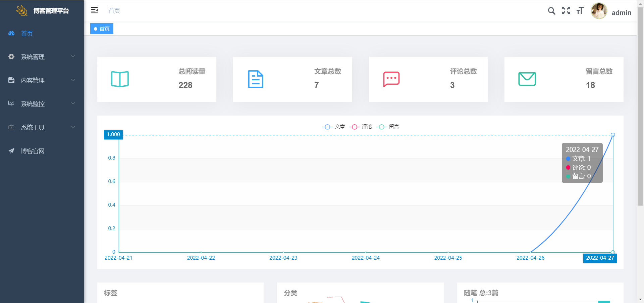This screenshot has height=303, width=644.
Task: Open the search magnifier icon
Action: [x=551, y=11]
